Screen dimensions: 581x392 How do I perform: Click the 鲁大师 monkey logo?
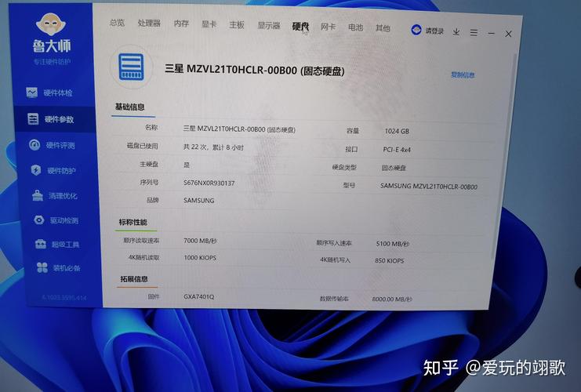tap(51, 25)
